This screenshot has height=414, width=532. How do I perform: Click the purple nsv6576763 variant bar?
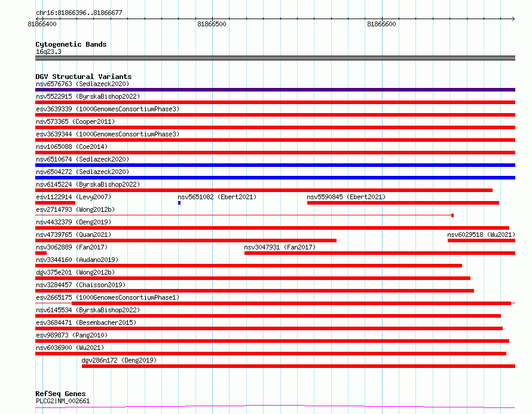[x=275, y=90]
